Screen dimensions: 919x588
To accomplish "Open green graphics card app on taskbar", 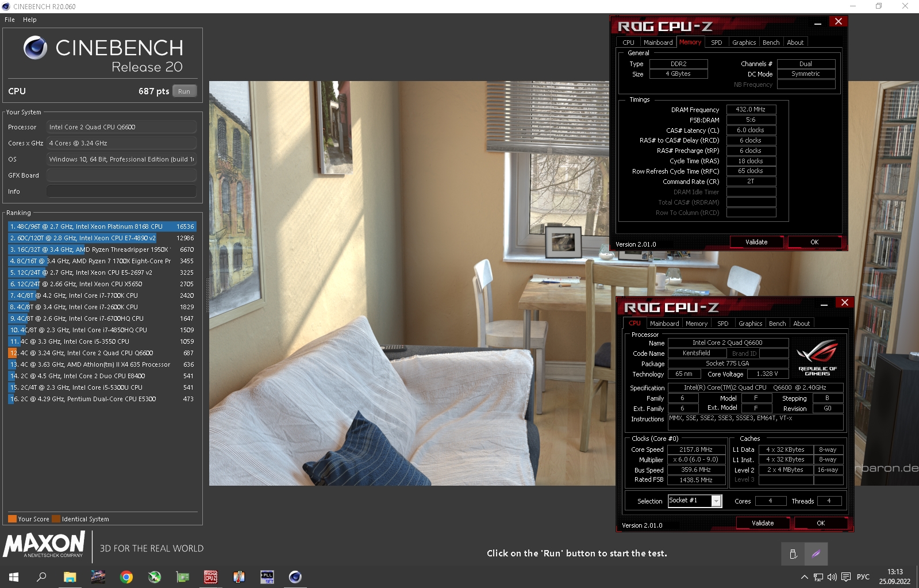I will (183, 577).
